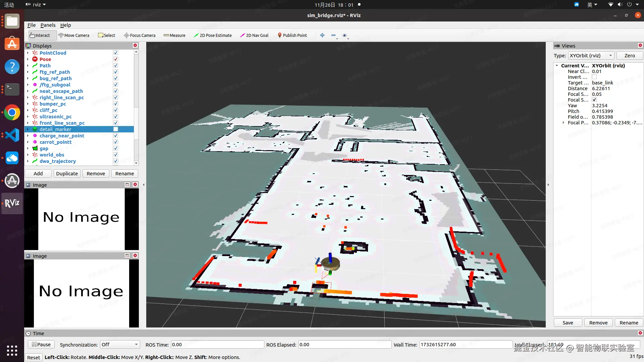This screenshot has height=362, width=644.
Task: Open the File menu
Action: (32, 25)
